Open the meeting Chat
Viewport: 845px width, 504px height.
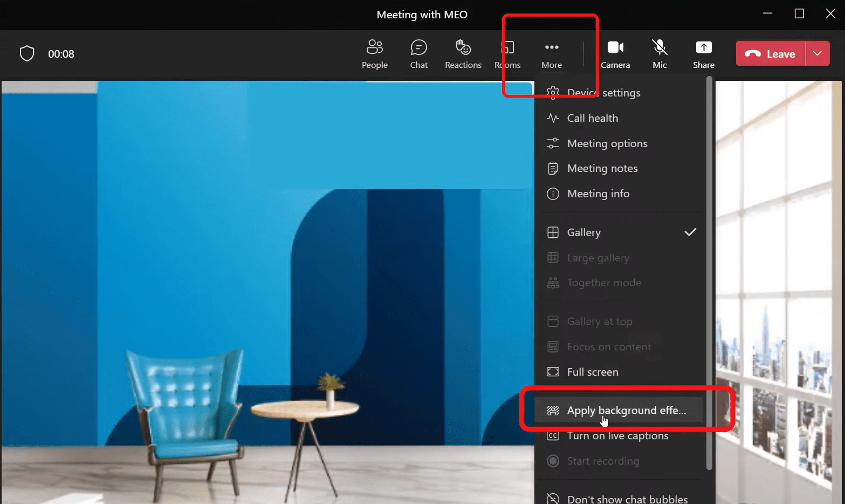point(418,54)
